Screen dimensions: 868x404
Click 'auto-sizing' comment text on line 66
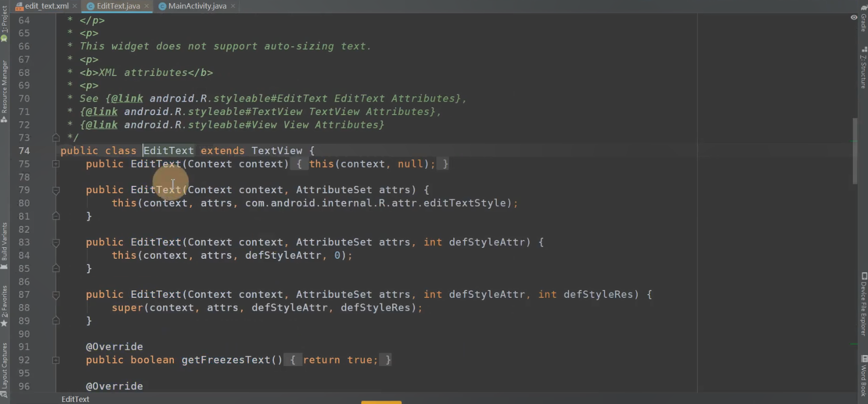click(x=299, y=46)
